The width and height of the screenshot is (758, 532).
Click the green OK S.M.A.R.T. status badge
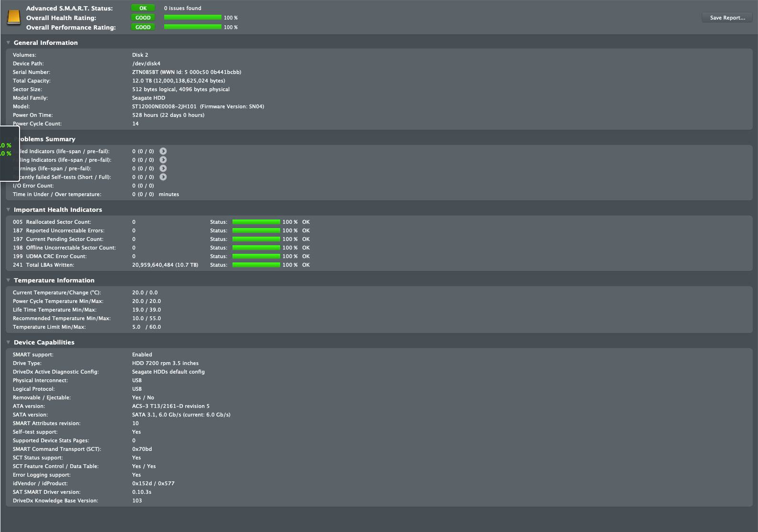pyautogui.click(x=143, y=8)
